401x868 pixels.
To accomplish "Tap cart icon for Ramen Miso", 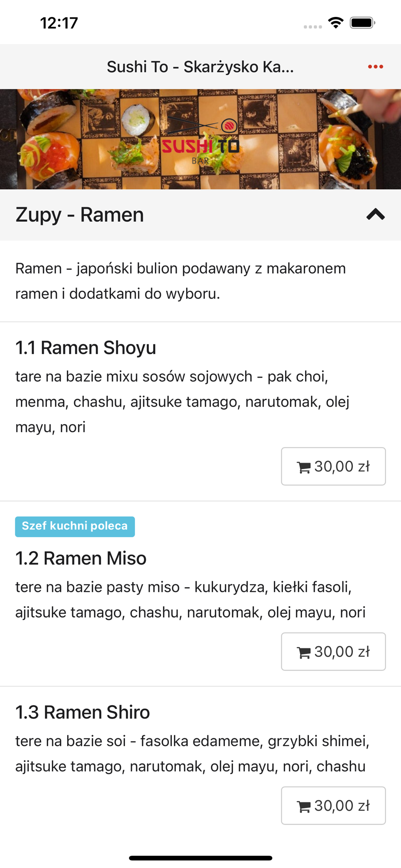I will (x=303, y=652).
